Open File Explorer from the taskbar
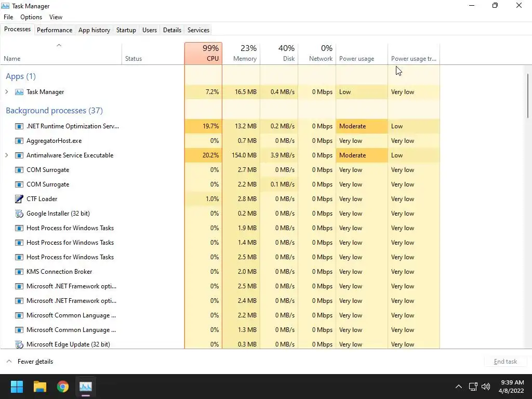Viewport: 532px width, 399px height. coord(39,387)
